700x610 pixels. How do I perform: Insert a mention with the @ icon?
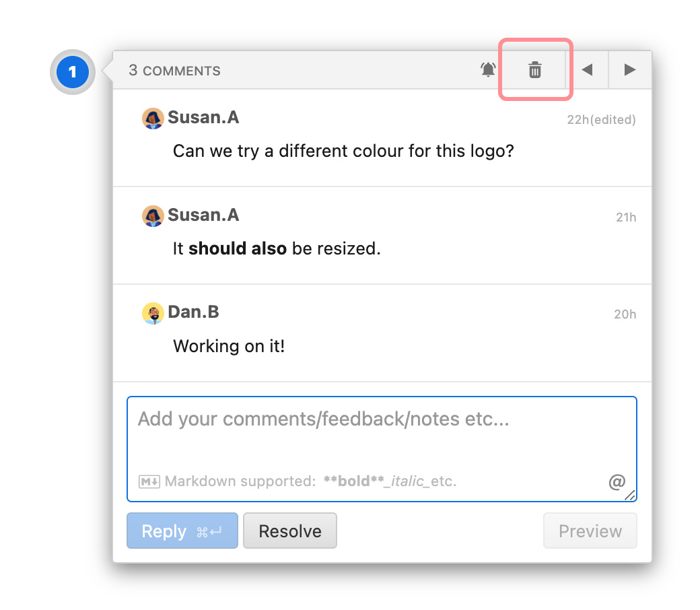617,481
